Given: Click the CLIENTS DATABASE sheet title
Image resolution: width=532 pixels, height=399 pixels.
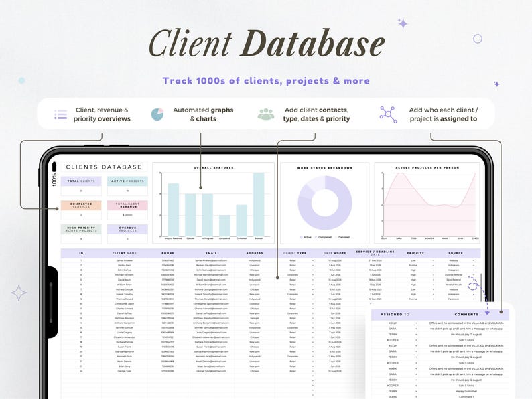Looking at the screenshot, I should pyautogui.click(x=104, y=167).
